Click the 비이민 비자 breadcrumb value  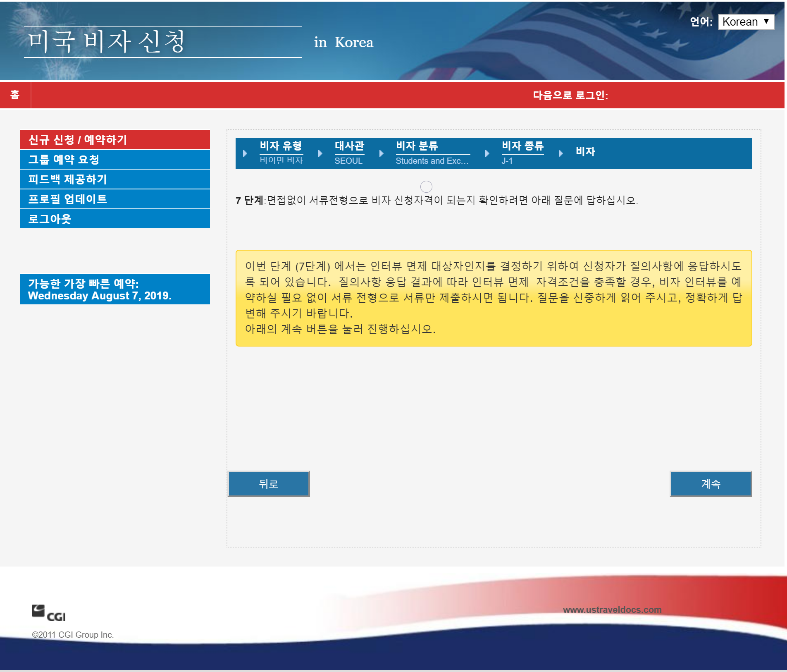click(281, 160)
